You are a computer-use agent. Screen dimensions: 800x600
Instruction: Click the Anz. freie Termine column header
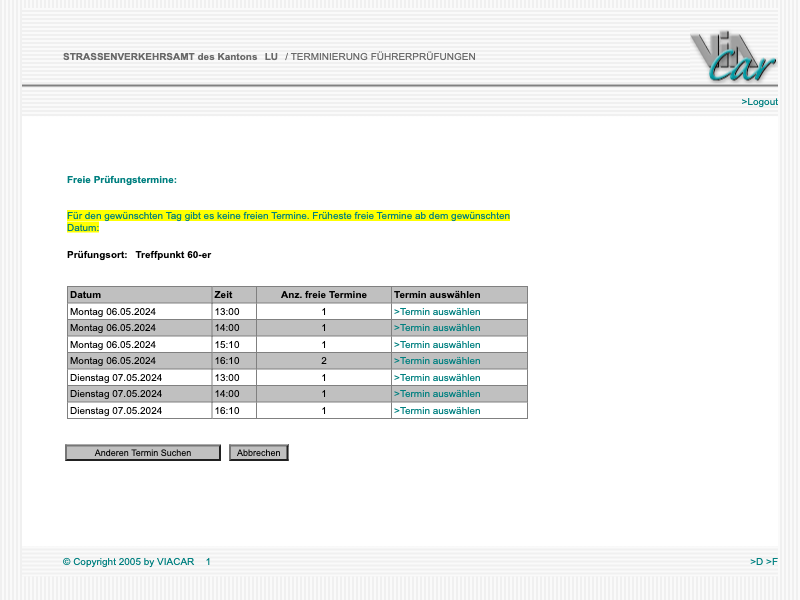[323, 295]
